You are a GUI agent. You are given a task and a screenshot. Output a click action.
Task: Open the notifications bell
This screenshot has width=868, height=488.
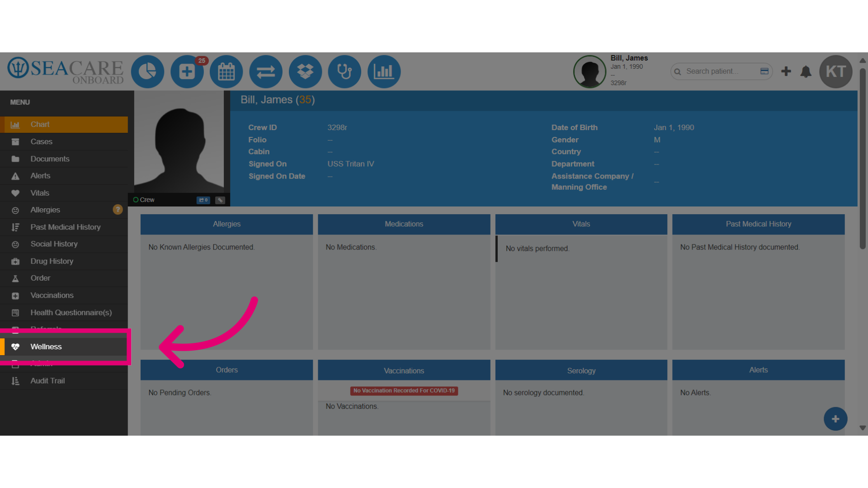pyautogui.click(x=806, y=71)
